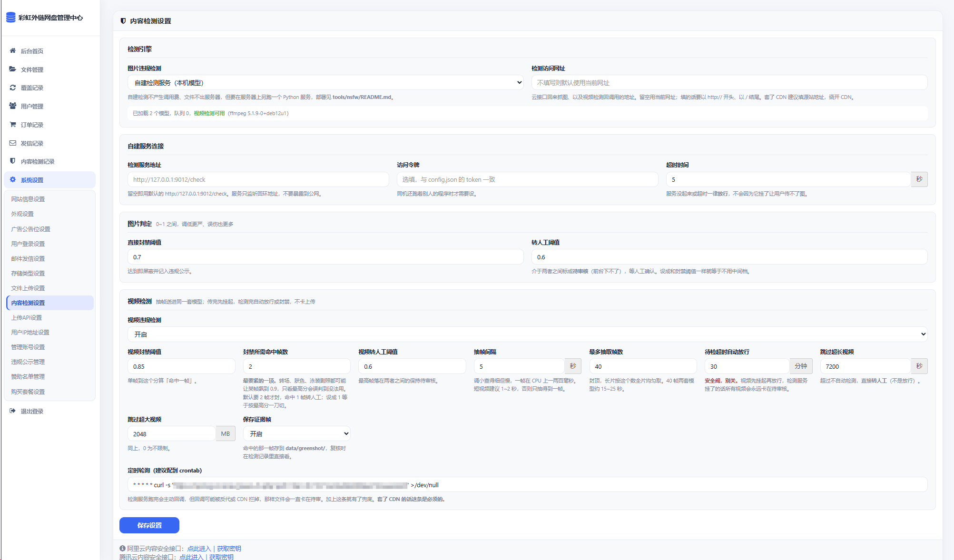Click the home icon beside 后台首页
Image resolution: width=954 pixels, height=560 pixels.
13,50
